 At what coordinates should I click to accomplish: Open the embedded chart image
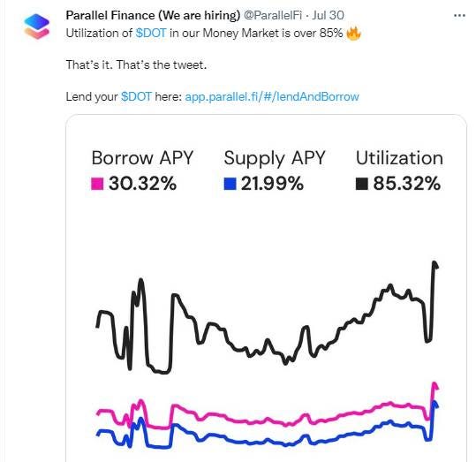(266, 288)
